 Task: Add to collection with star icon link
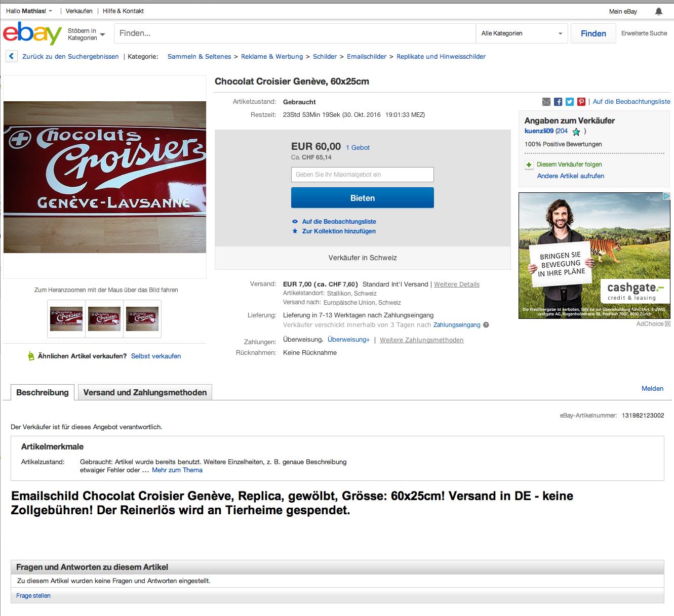point(334,231)
